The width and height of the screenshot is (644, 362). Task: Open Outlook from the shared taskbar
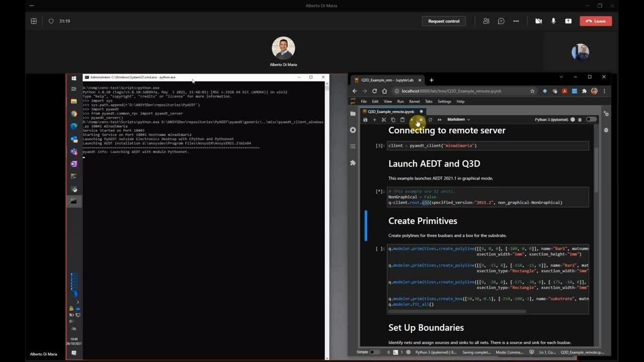pos(74,139)
